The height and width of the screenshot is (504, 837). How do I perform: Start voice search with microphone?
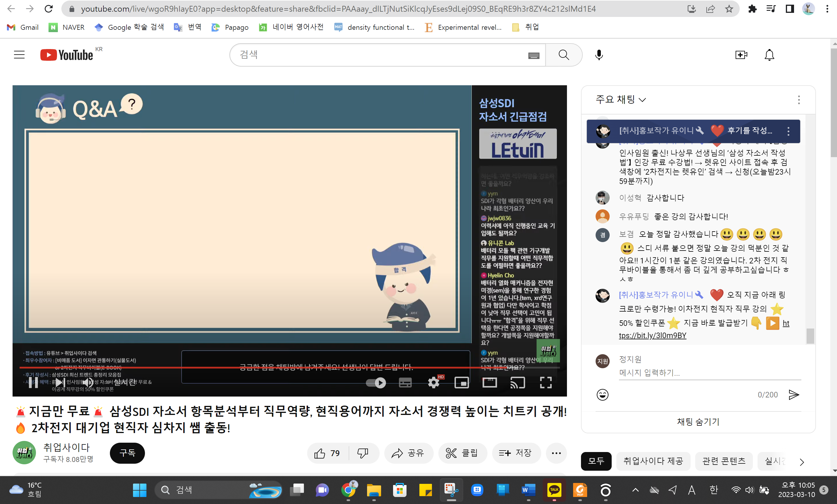click(599, 55)
